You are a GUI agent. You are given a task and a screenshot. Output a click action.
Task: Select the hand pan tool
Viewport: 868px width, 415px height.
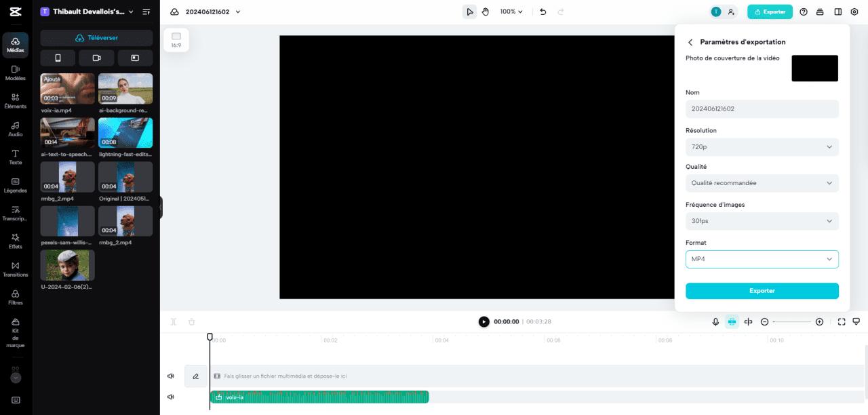[x=486, y=12]
